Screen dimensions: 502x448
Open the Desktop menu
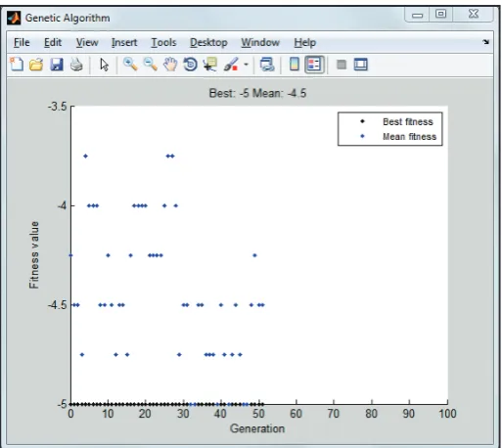coord(208,42)
